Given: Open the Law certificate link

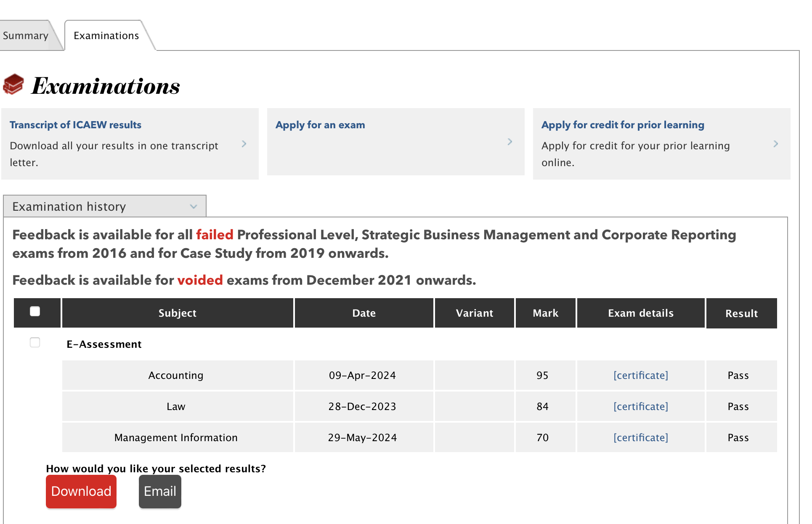Looking at the screenshot, I should (x=640, y=406).
